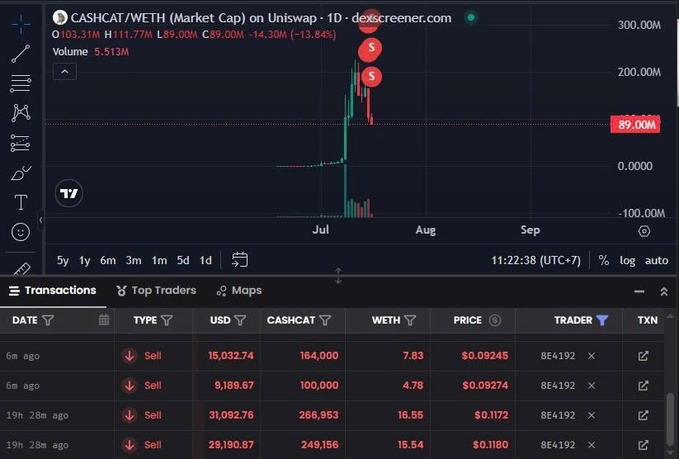The image size is (679, 459).
Task: Collapse the indicator legend arrow
Action: coord(65,72)
